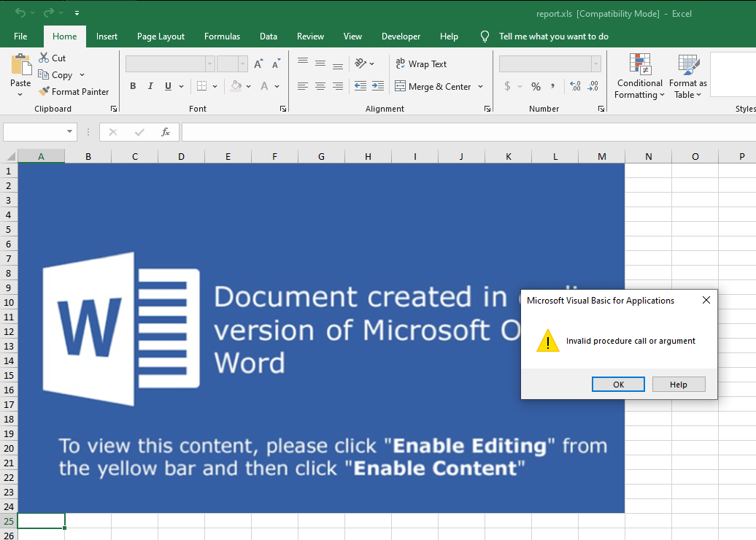This screenshot has height=540, width=756.
Task: Switch to Insert tab
Action: (x=107, y=36)
